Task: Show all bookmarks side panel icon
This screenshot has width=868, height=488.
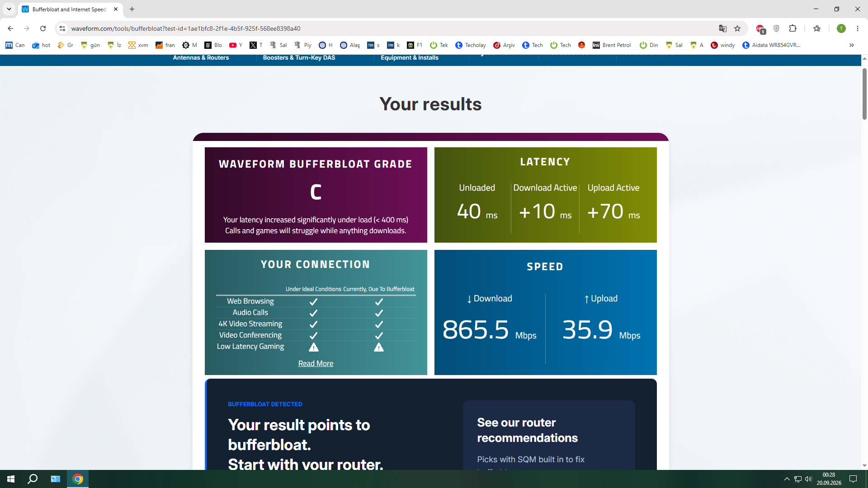Action: click(x=817, y=28)
